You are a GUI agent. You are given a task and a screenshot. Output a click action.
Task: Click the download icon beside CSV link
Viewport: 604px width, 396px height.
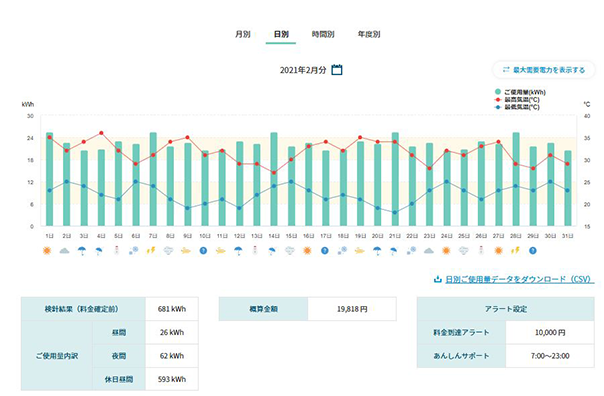pos(438,279)
